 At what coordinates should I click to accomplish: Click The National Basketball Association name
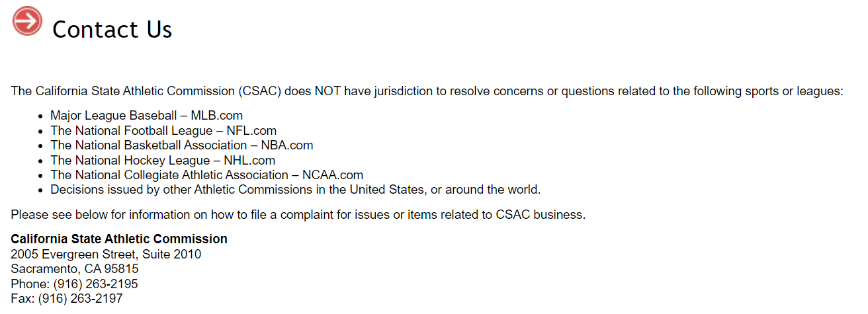148,145
